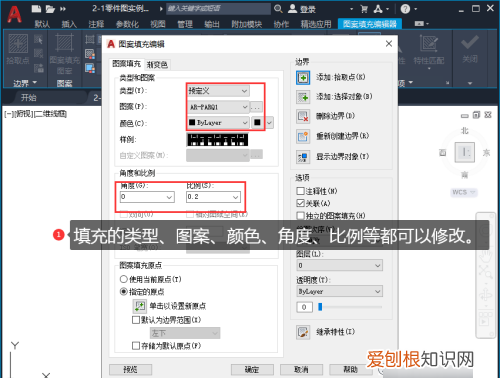Expand the quick access toolbar overflow arrows
Screen dimensions: 500x378
63,9
